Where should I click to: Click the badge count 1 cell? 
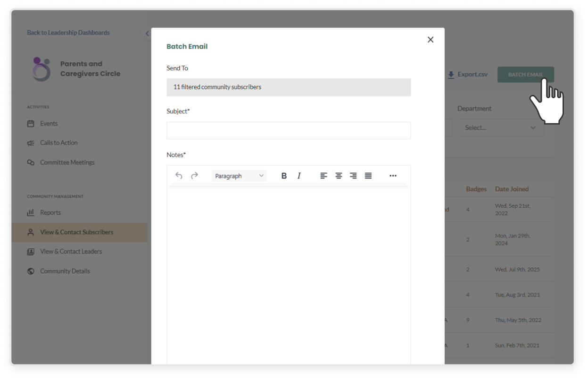tap(468, 346)
